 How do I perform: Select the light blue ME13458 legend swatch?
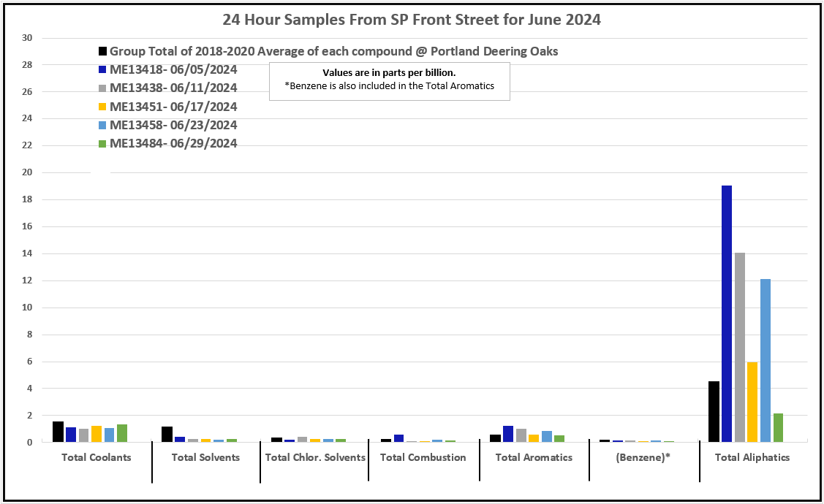(x=103, y=125)
